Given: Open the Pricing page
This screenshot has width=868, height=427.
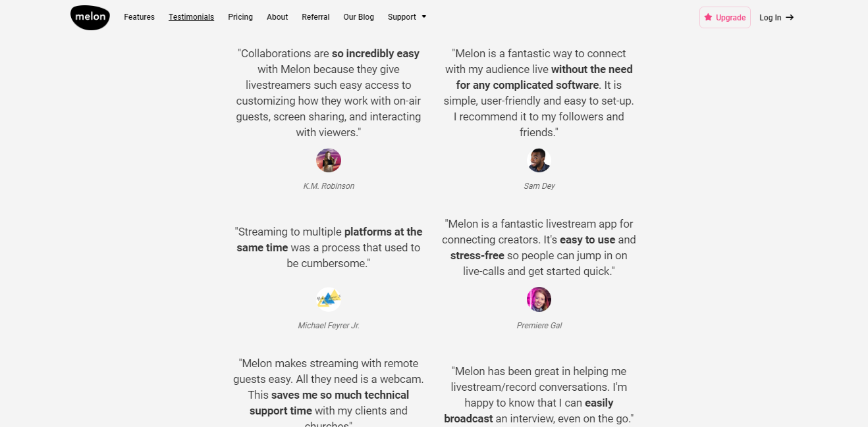Looking at the screenshot, I should tap(240, 17).
